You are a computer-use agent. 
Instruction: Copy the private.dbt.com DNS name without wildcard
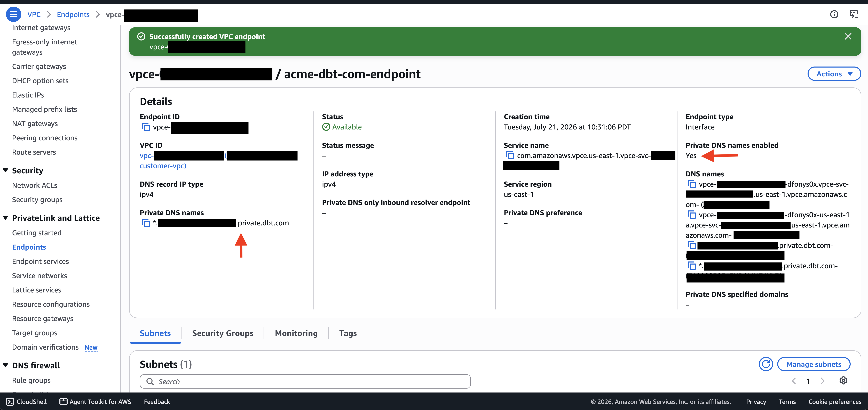pos(692,245)
